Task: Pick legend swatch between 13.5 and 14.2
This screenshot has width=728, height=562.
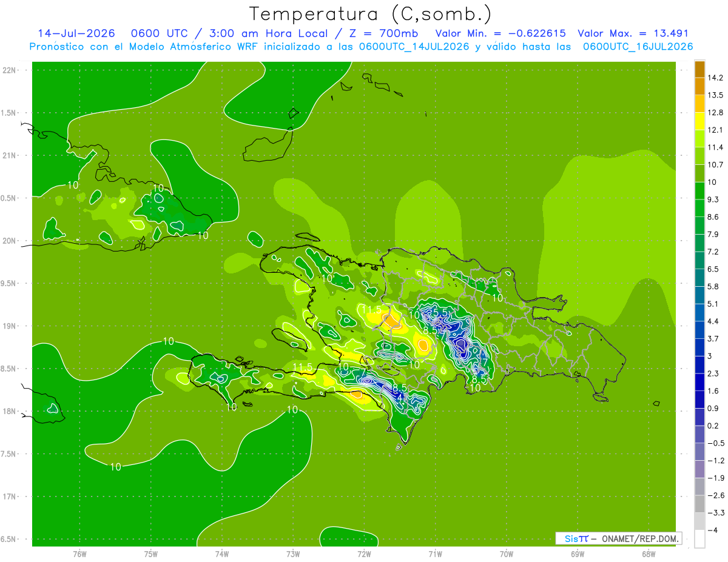Action: pos(699,86)
